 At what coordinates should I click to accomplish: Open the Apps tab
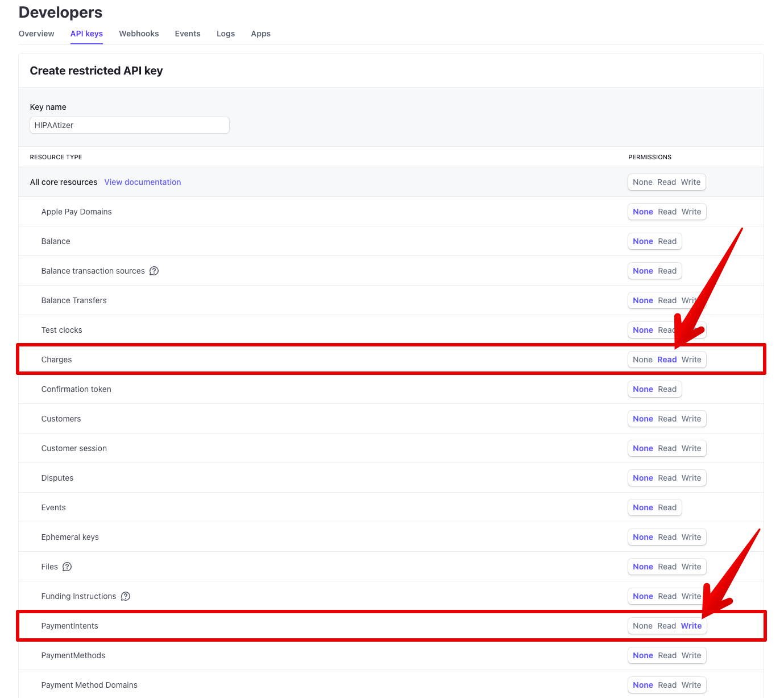point(260,34)
